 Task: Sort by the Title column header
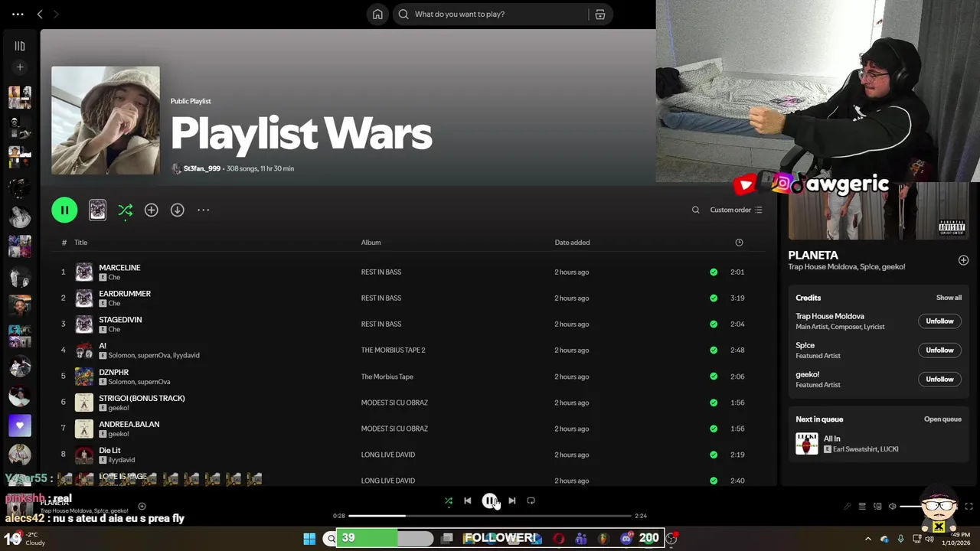coord(80,243)
